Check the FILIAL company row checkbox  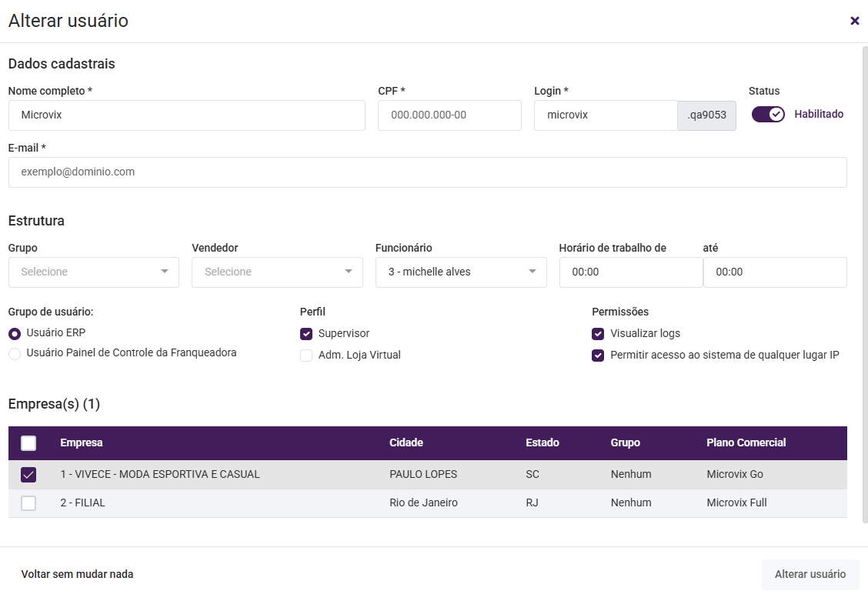click(28, 503)
